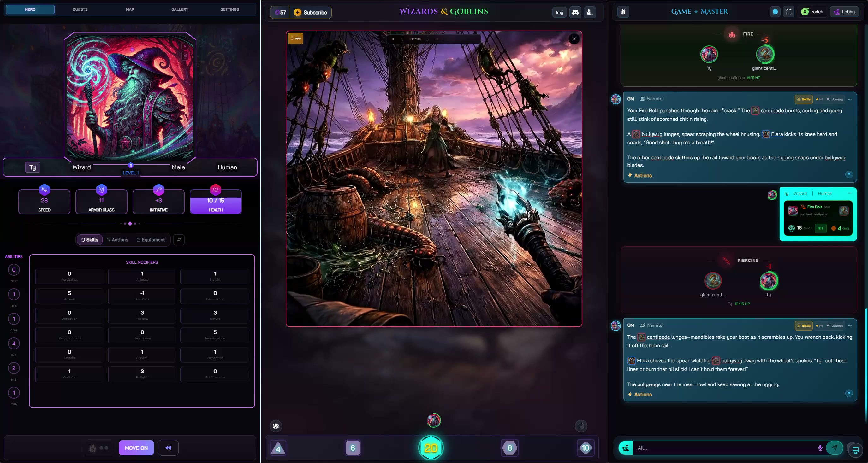
Task: Switch to the QUESTS tab
Action: click(80, 9)
